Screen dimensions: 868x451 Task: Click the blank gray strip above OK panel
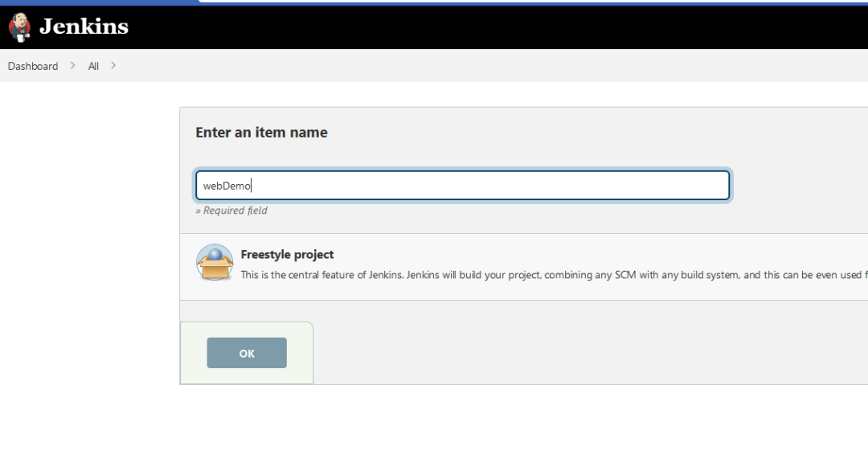tap(554, 311)
